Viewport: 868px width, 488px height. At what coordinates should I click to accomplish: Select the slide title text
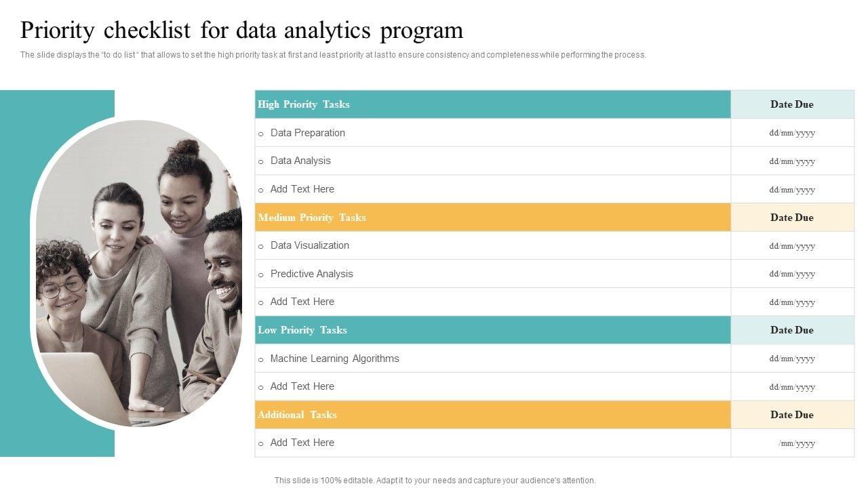pyautogui.click(x=241, y=30)
